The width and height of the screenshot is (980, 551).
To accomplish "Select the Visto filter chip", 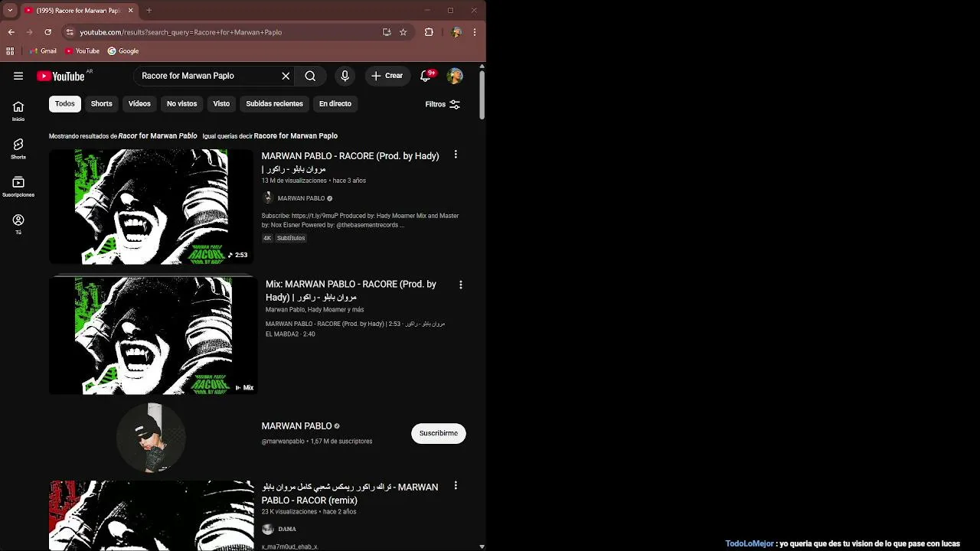I will click(x=221, y=104).
